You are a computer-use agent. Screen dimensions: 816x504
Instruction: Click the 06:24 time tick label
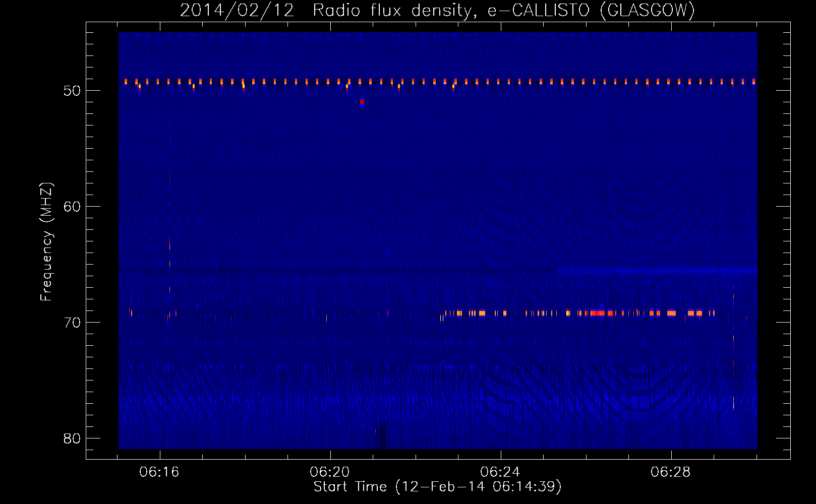500,472
